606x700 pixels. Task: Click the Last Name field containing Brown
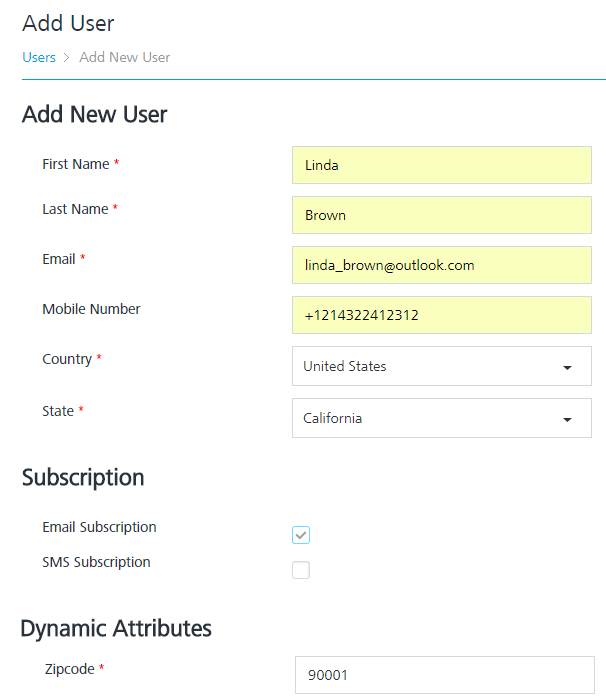coord(442,215)
